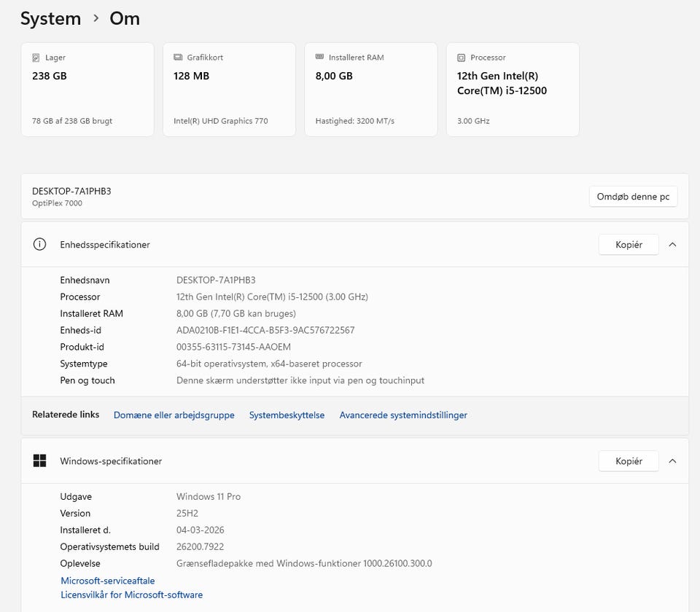Click the Grafikkort icon

[178, 58]
